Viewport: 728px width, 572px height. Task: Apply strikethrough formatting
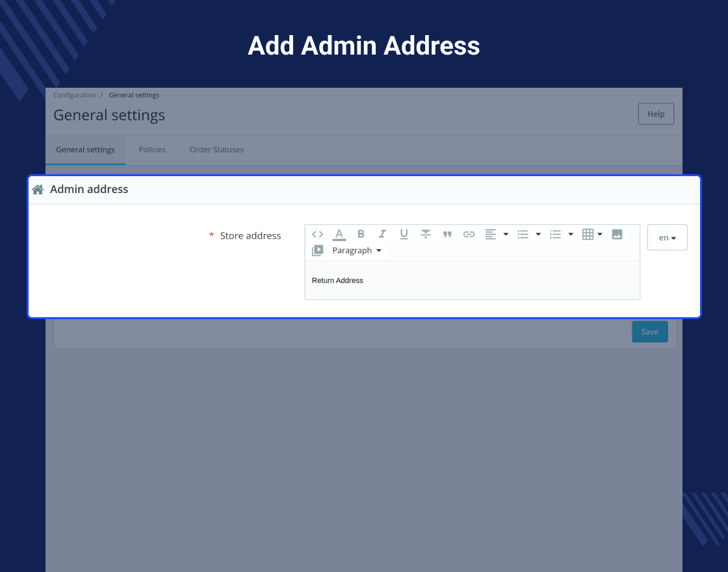point(426,235)
